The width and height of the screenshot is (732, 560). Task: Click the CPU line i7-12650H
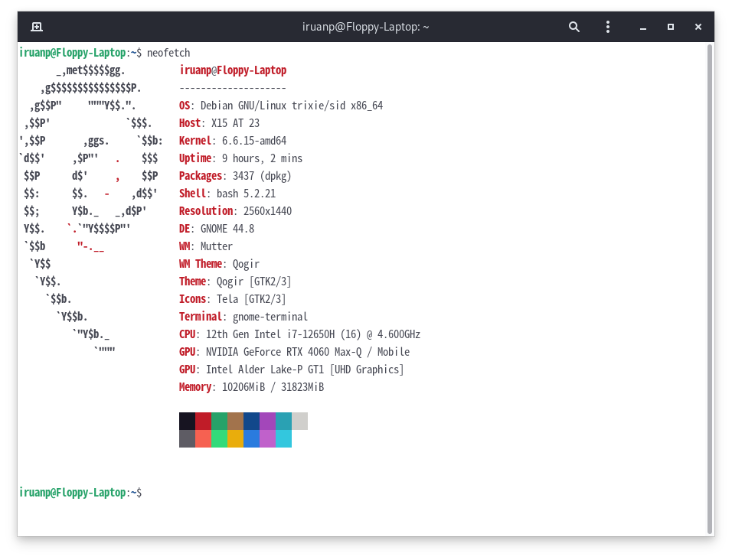(x=299, y=335)
